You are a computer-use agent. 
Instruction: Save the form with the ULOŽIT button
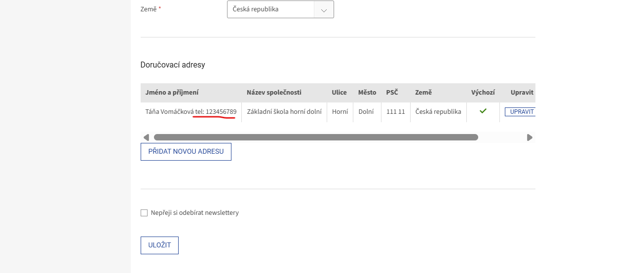pyautogui.click(x=159, y=245)
